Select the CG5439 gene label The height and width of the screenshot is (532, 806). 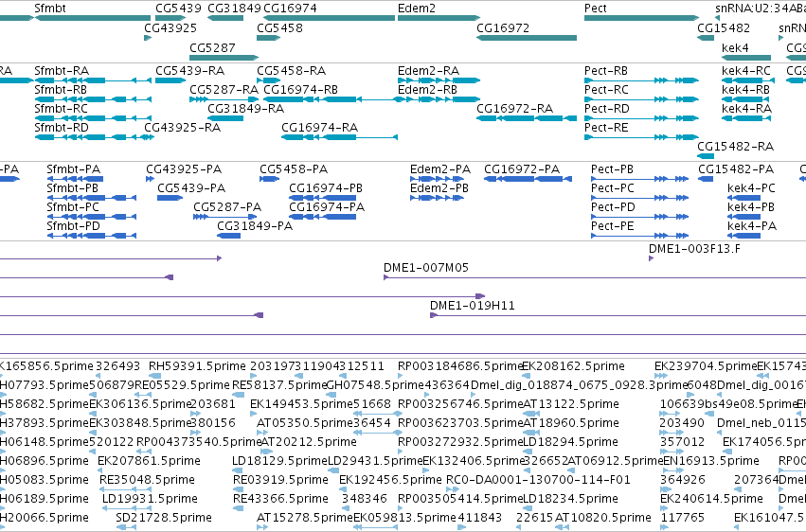pos(178,9)
